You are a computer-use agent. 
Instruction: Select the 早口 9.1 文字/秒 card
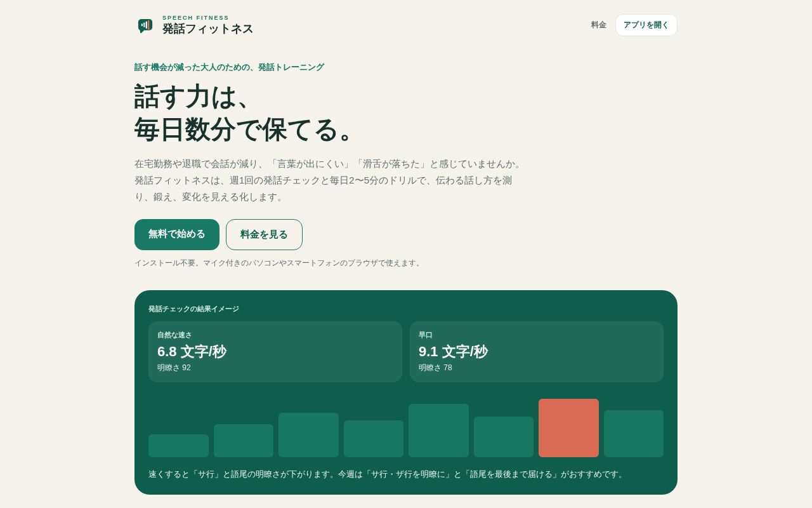(537, 352)
